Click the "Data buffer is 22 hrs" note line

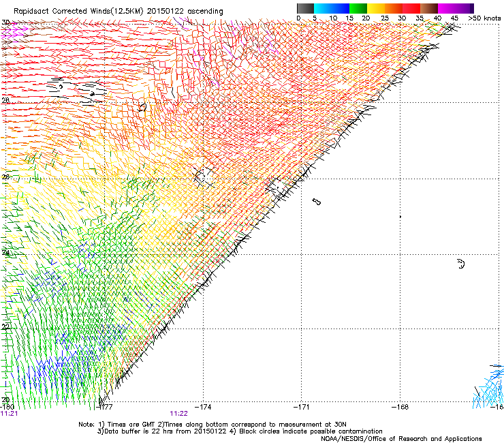coord(240,431)
